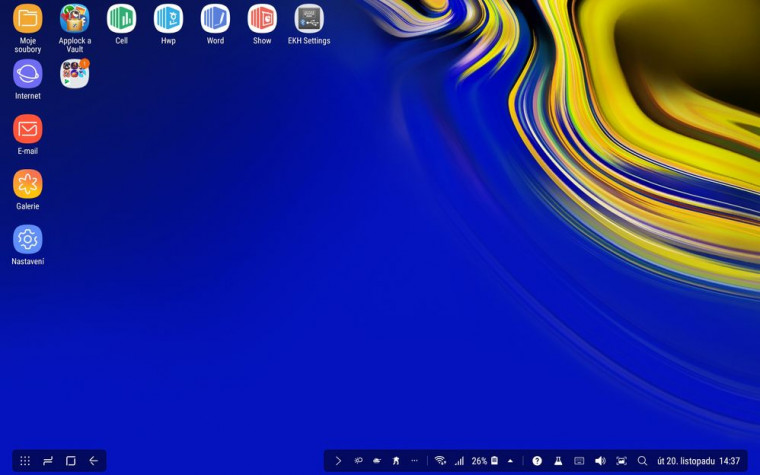The height and width of the screenshot is (475, 760).
Task: Take a screenshot with capture icon
Action: [621, 461]
